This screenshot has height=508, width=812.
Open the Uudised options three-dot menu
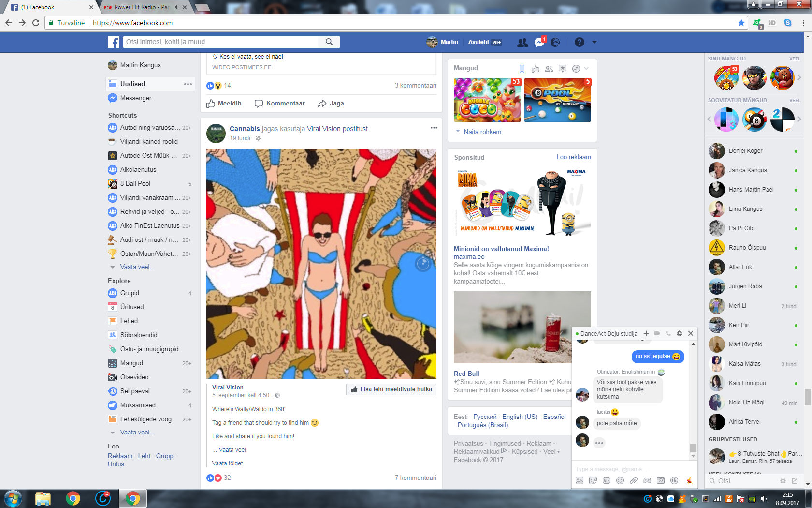pos(188,84)
